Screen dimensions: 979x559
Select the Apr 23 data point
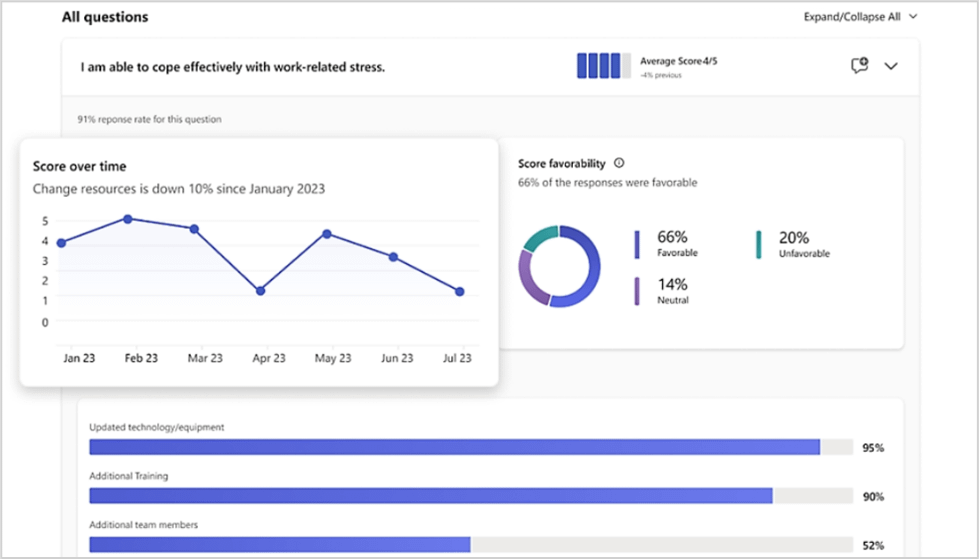click(x=260, y=291)
